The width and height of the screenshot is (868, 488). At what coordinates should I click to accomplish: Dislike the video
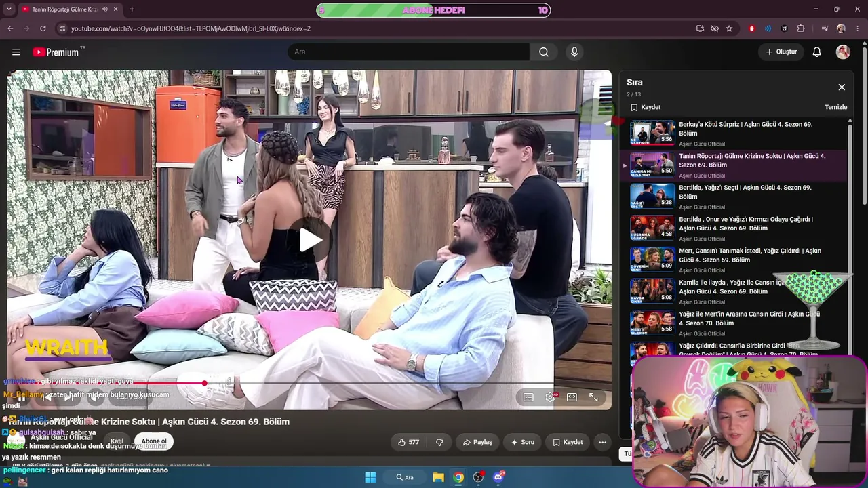(x=439, y=442)
